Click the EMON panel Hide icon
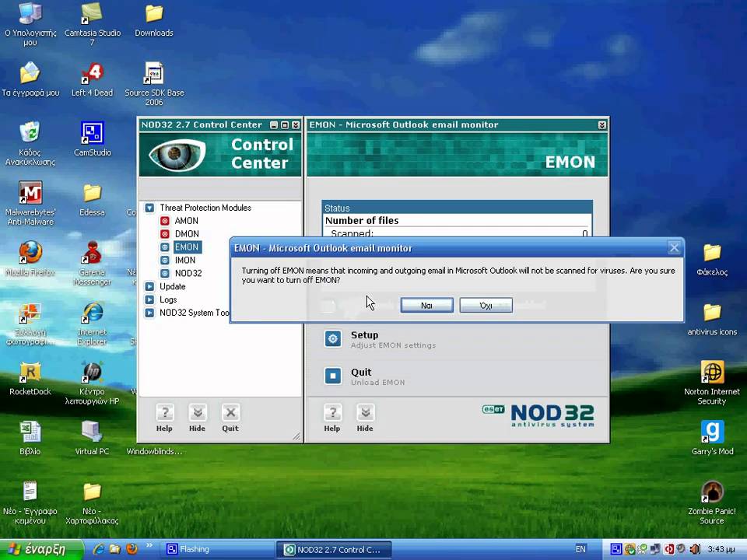747x560 pixels. [365, 414]
